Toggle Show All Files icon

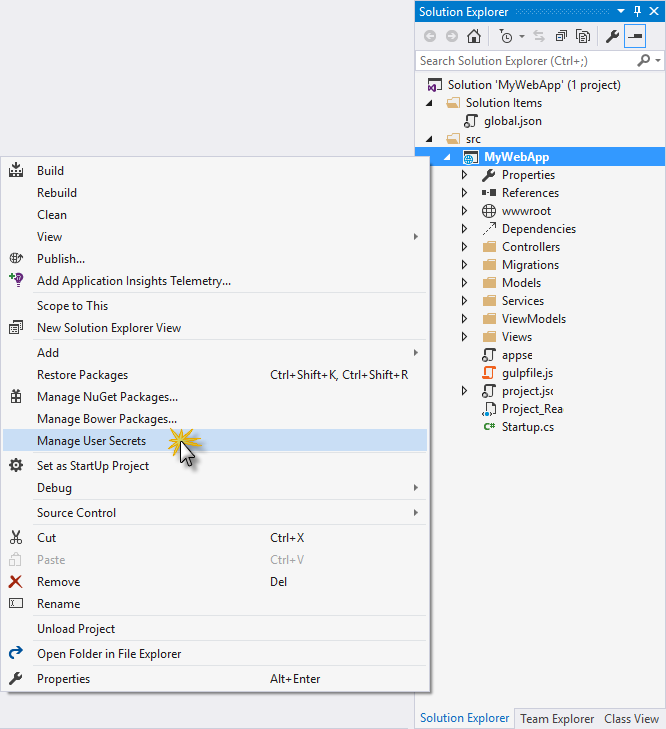(583, 36)
